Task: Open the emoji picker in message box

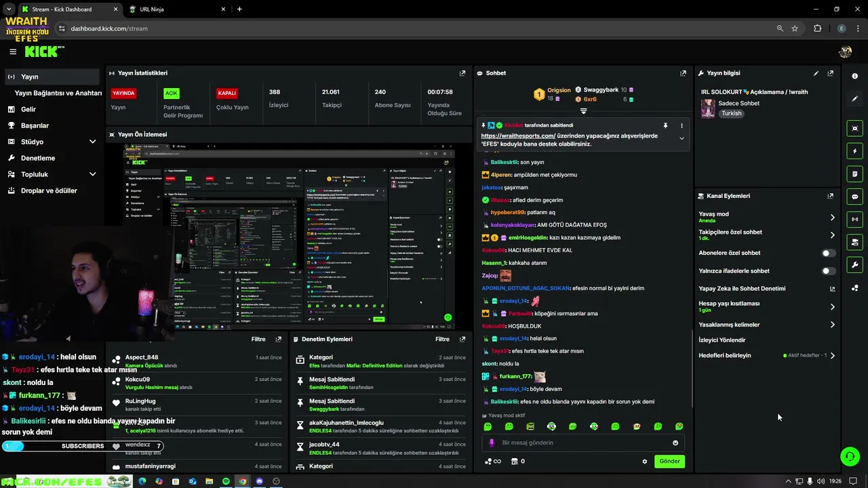Action: point(675,443)
